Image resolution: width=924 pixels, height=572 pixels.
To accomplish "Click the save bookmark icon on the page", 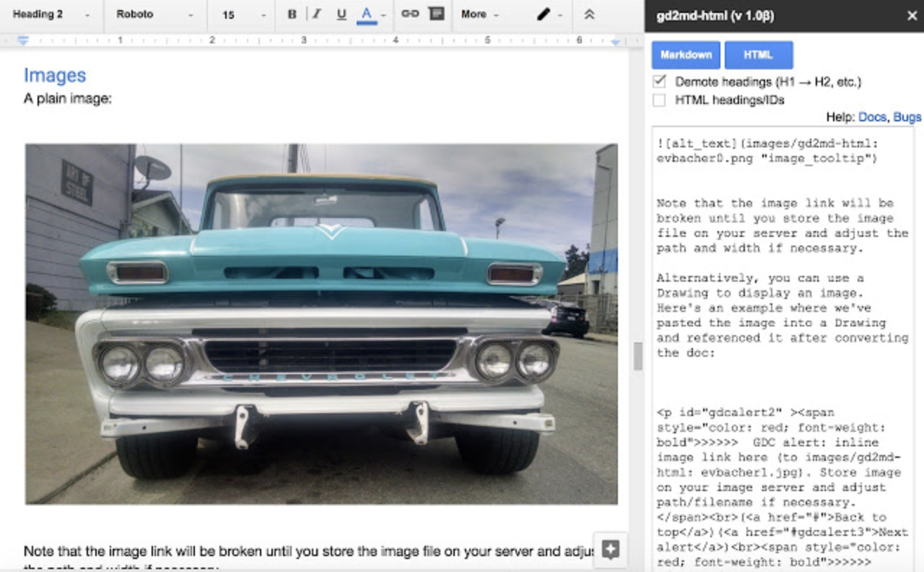I will coord(611,550).
